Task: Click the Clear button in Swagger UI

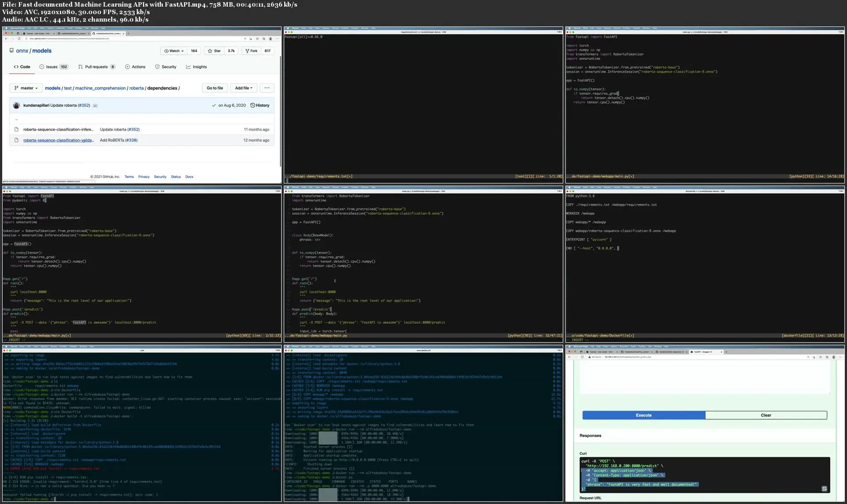Action: [x=766, y=415]
